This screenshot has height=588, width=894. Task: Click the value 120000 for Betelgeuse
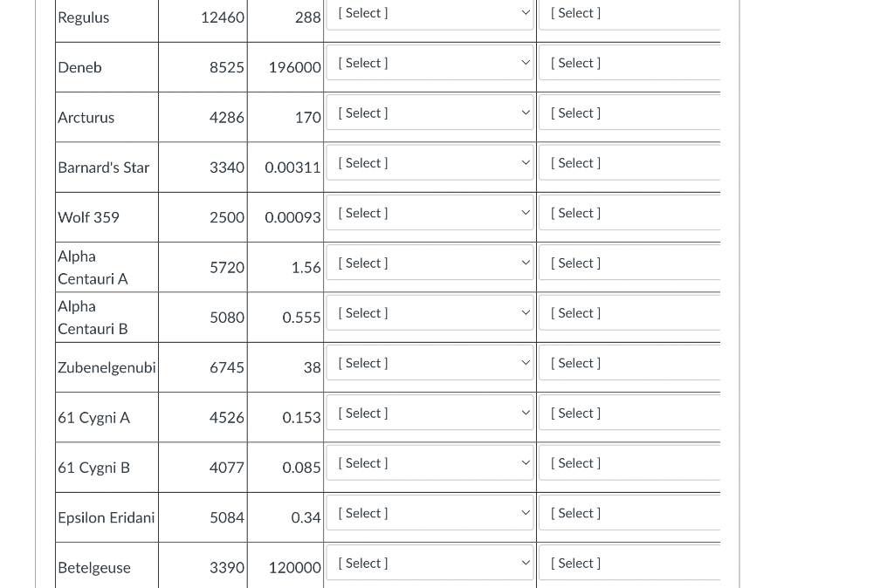click(294, 568)
